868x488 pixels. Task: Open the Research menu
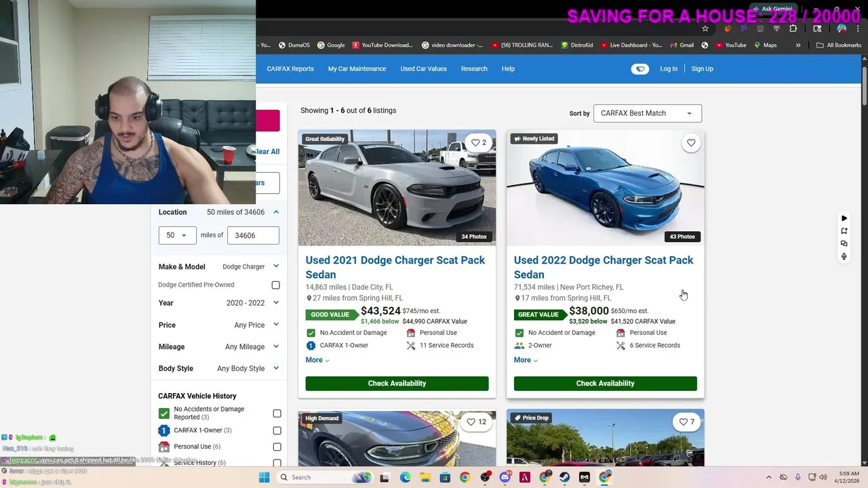point(474,68)
